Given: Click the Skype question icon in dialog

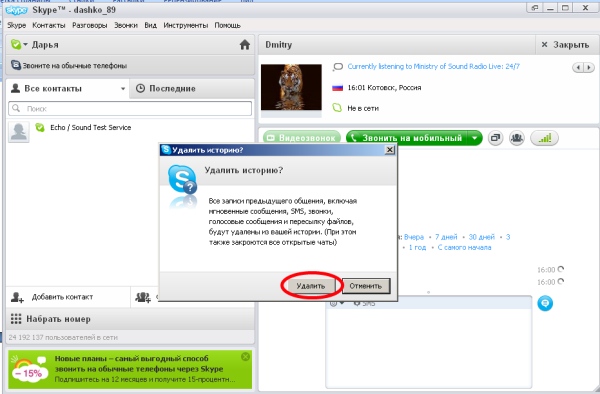Looking at the screenshot, I should coord(183,179).
